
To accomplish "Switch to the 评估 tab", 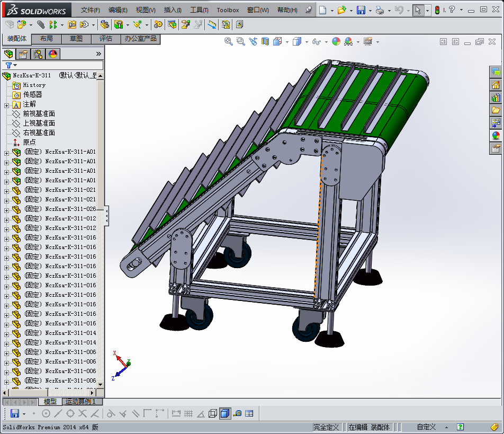I will 106,39.
